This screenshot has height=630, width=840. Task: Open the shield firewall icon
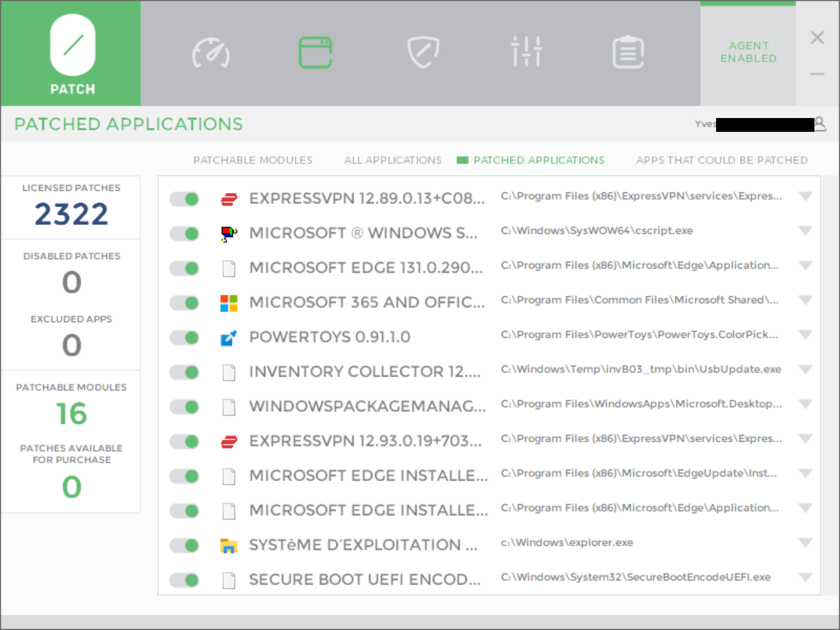pyautogui.click(x=423, y=52)
